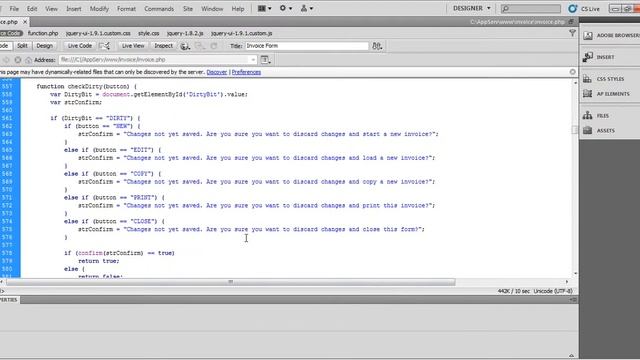Image resolution: width=640 pixels, height=360 pixels.
Task: Click the application search field
Action: pos(531,9)
